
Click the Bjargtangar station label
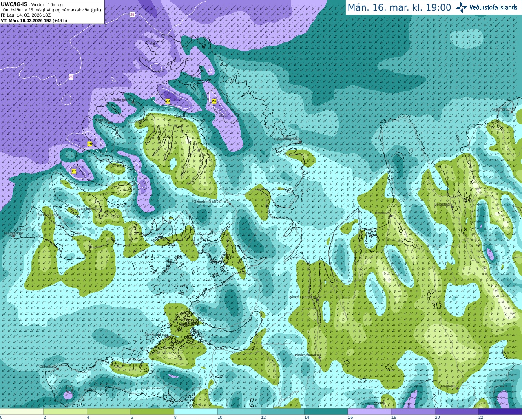13,233
